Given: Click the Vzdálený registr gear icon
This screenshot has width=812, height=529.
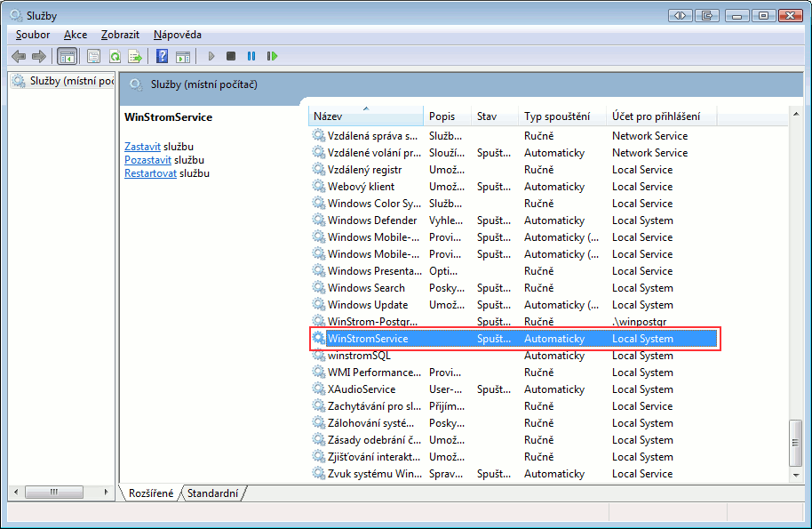Looking at the screenshot, I should [318, 170].
